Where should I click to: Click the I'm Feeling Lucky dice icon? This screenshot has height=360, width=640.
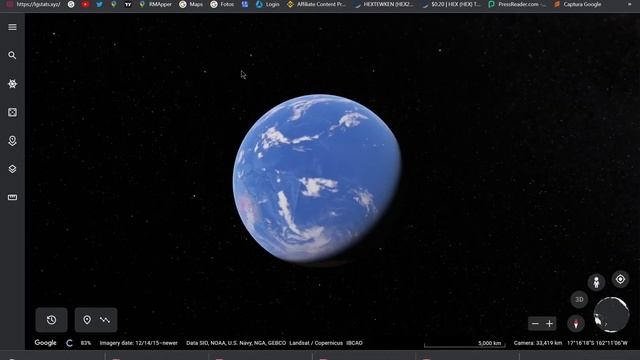[x=12, y=112]
